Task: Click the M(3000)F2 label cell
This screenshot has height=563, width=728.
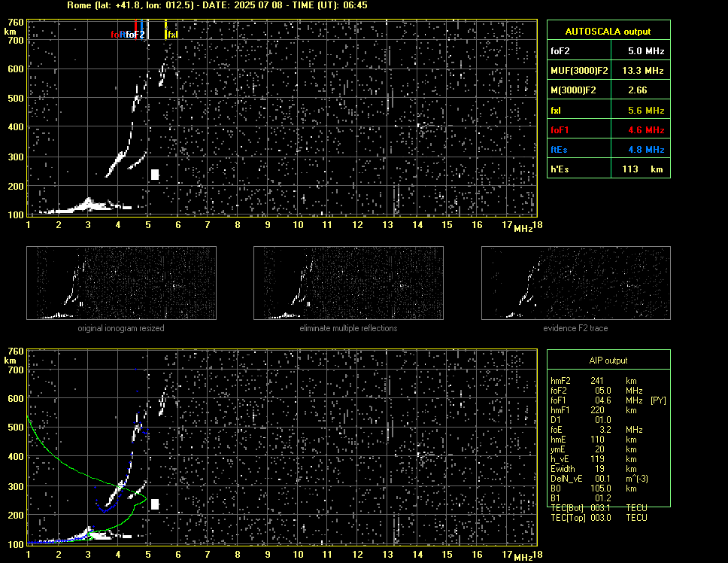Action: tap(579, 90)
